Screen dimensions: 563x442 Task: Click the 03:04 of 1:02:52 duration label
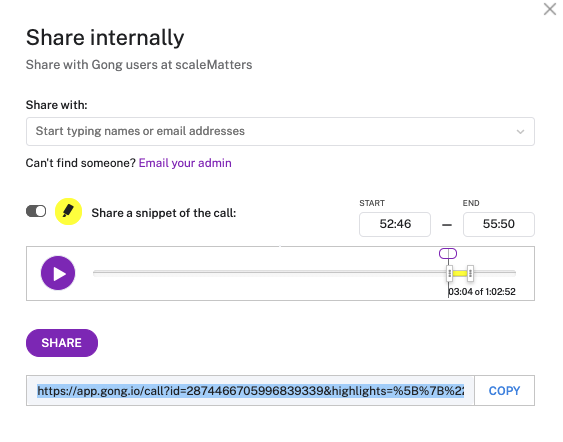point(482,292)
